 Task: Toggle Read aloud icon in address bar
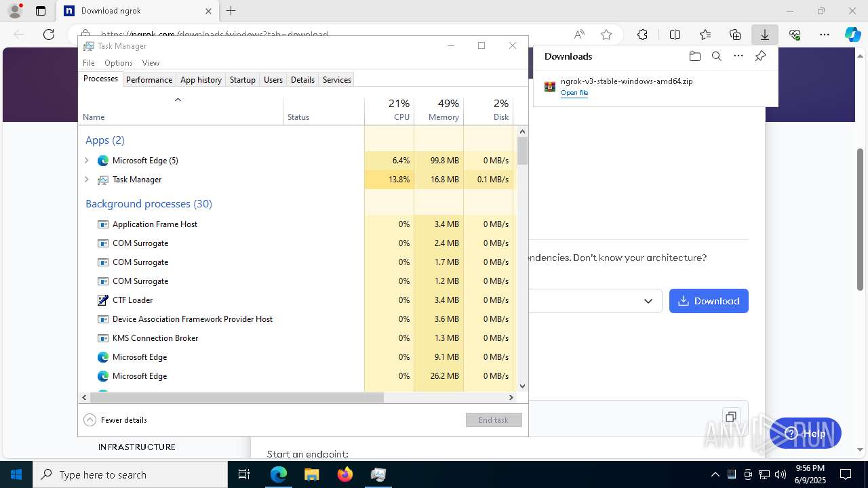579,35
